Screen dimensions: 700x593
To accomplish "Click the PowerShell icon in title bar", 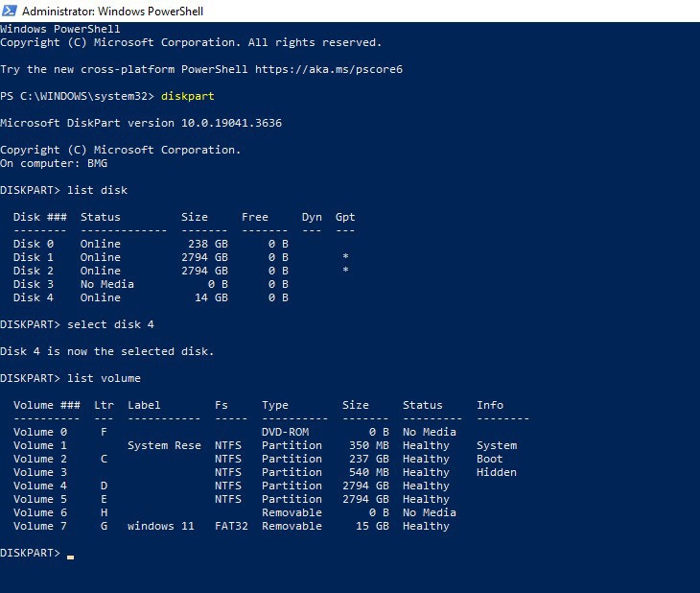I will (10, 11).
